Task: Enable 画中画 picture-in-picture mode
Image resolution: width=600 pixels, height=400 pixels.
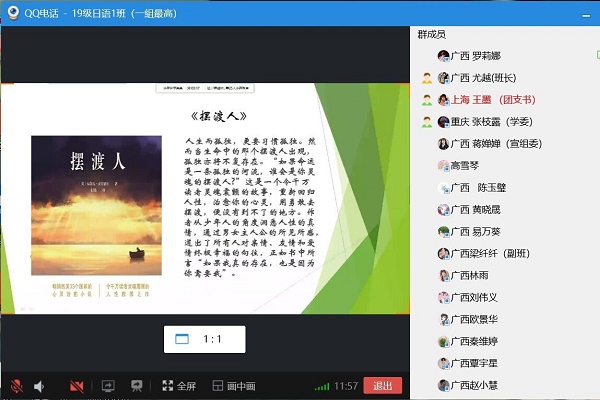Action: pyautogui.click(x=234, y=386)
